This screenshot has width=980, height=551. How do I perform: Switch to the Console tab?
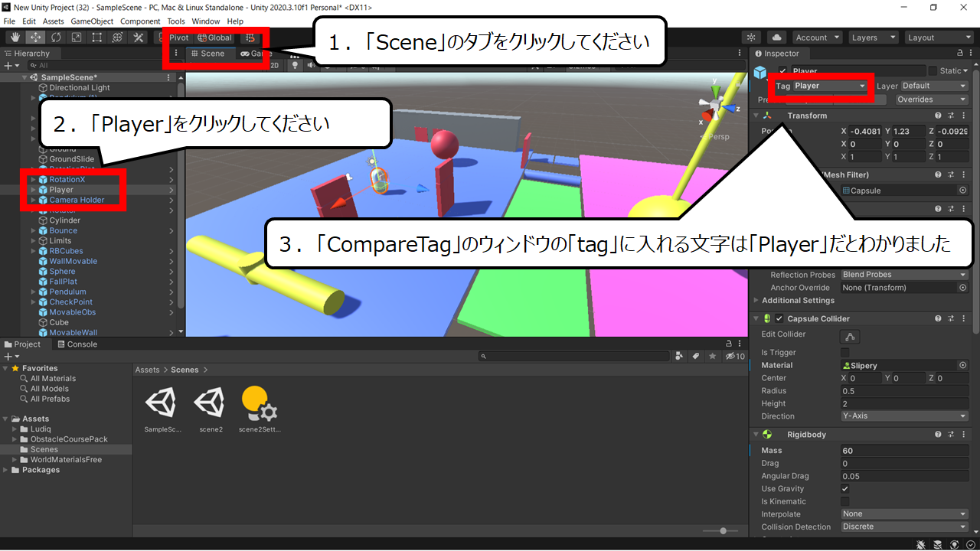(x=77, y=344)
